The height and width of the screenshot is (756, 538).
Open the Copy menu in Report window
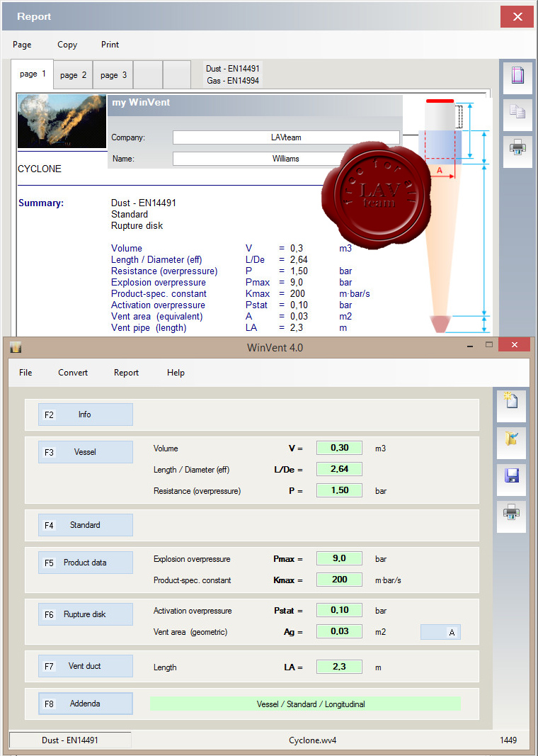pyautogui.click(x=67, y=45)
